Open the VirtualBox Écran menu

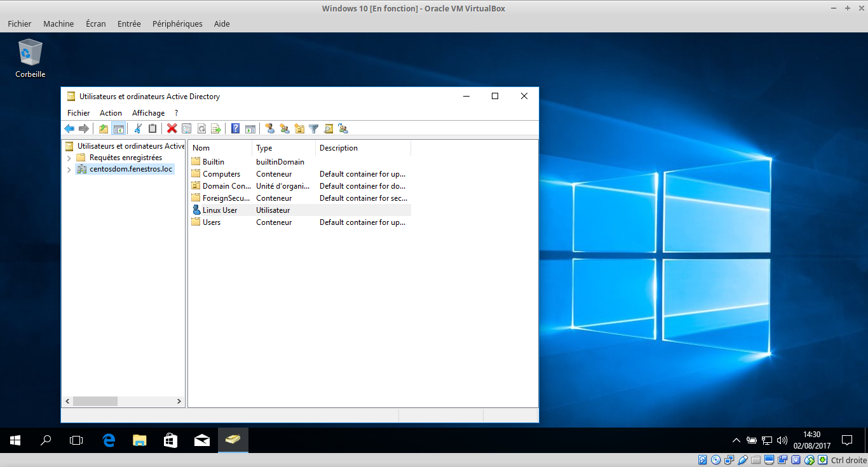click(96, 24)
